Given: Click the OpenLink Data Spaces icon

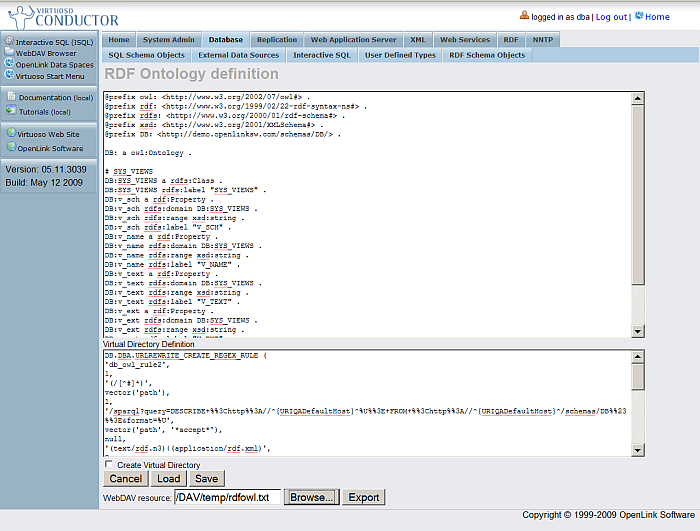Looking at the screenshot, I should point(9,63).
